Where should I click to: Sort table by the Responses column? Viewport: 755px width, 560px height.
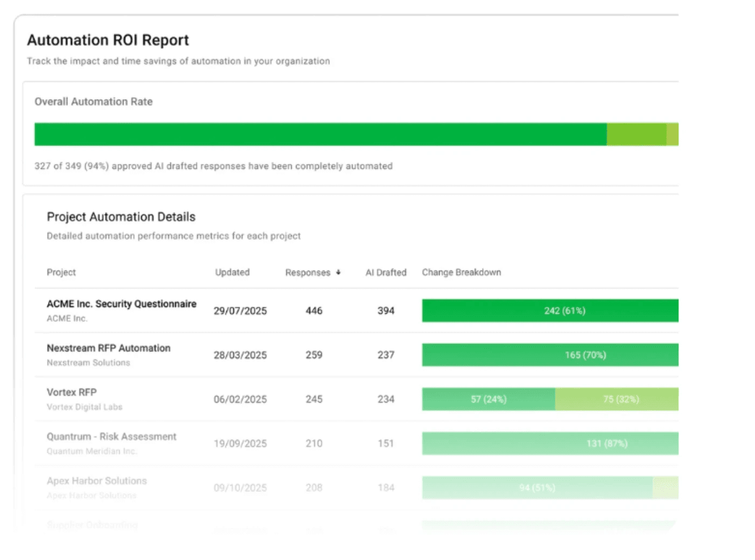pyautogui.click(x=308, y=272)
